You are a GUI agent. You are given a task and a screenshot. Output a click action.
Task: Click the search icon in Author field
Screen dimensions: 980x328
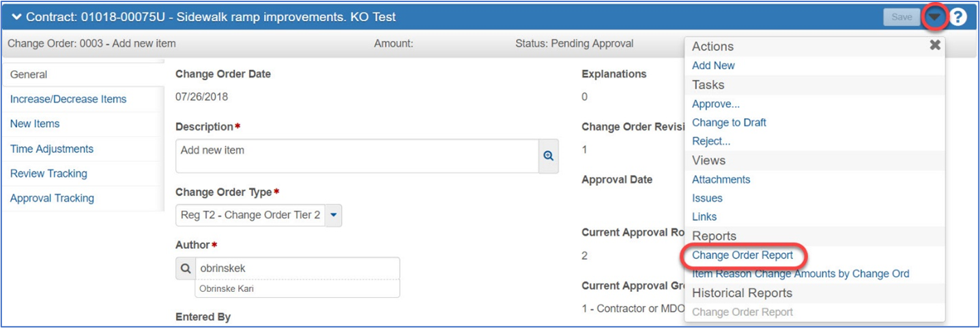coord(186,269)
